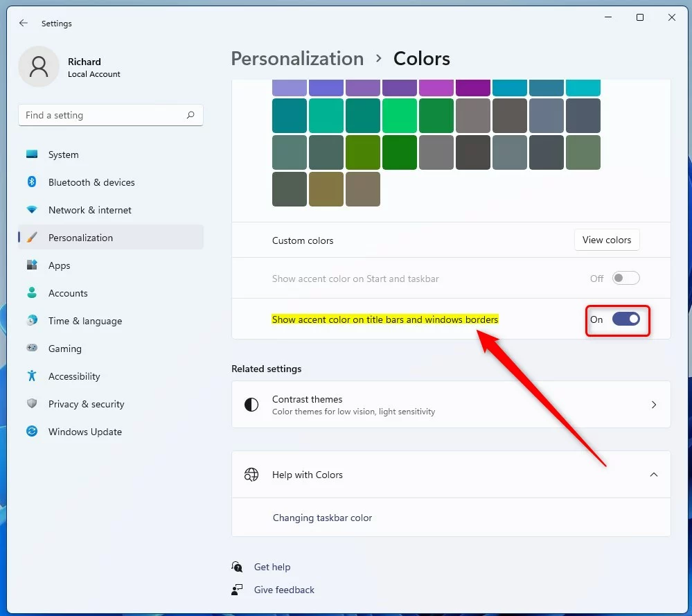Click the Help with Colors globe icon
This screenshot has width=692, height=616.
tap(251, 475)
